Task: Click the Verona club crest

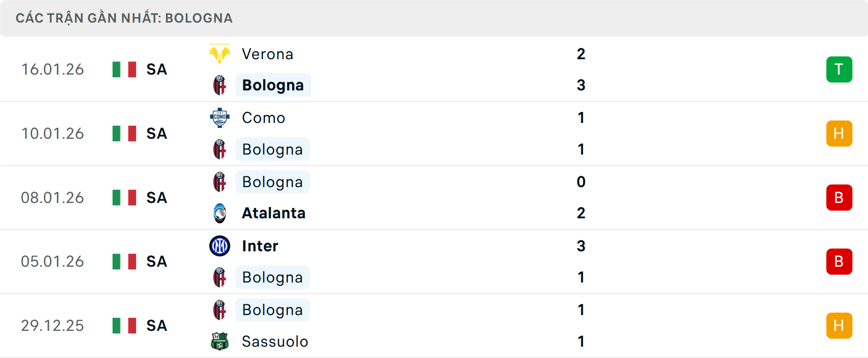Action: 220,53
